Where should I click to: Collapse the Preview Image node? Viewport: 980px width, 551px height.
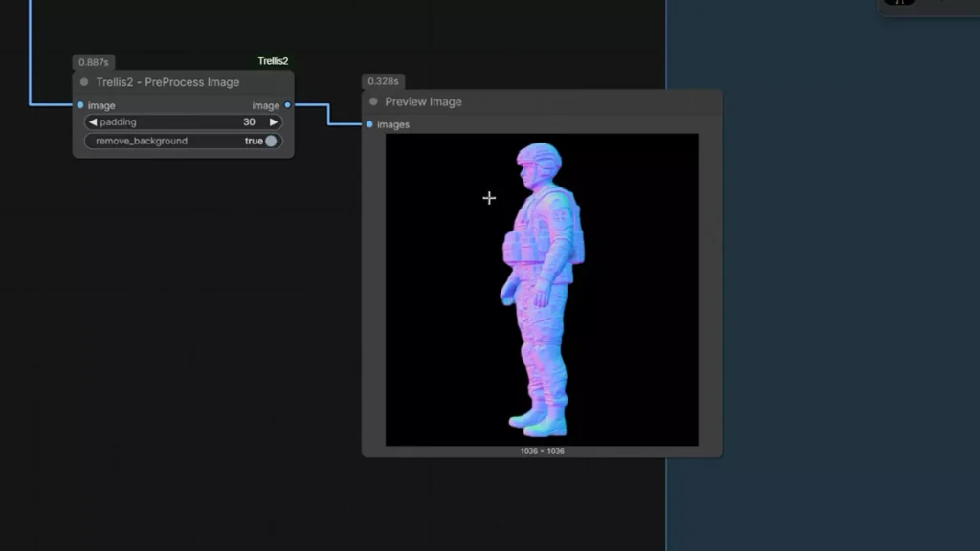point(373,101)
